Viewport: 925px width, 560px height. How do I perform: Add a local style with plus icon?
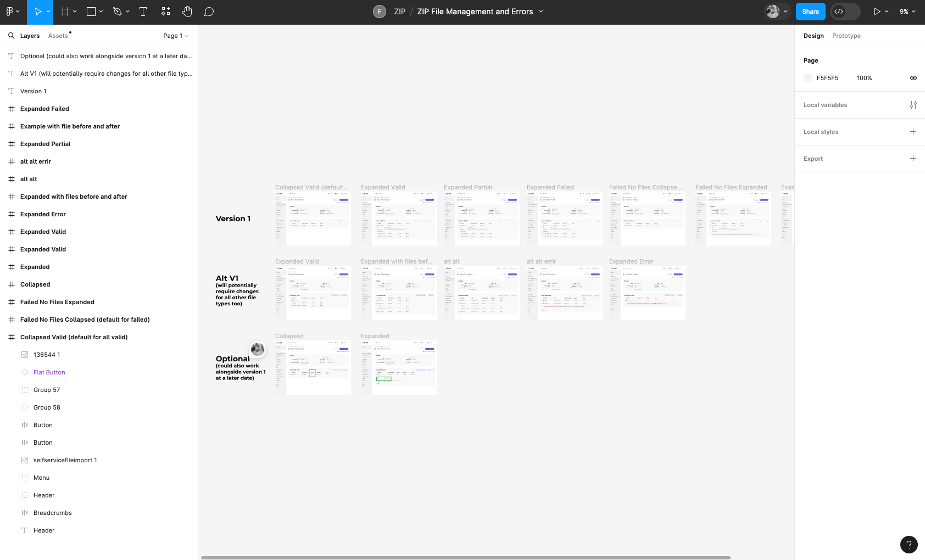(913, 132)
